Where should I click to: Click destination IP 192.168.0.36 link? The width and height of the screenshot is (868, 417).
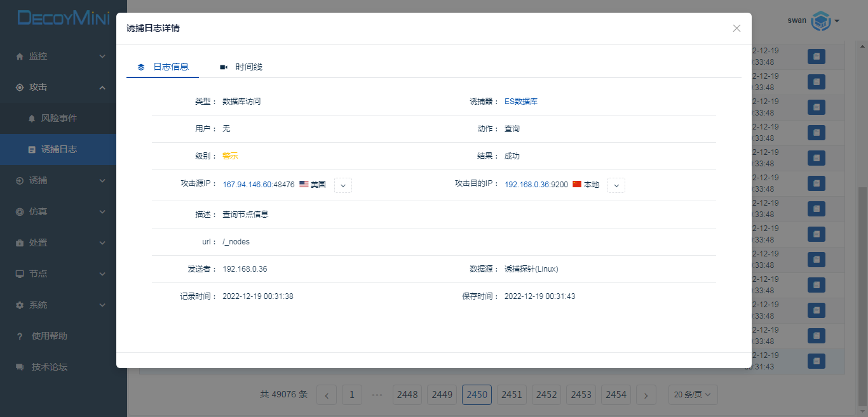click(x=529, y=185)
